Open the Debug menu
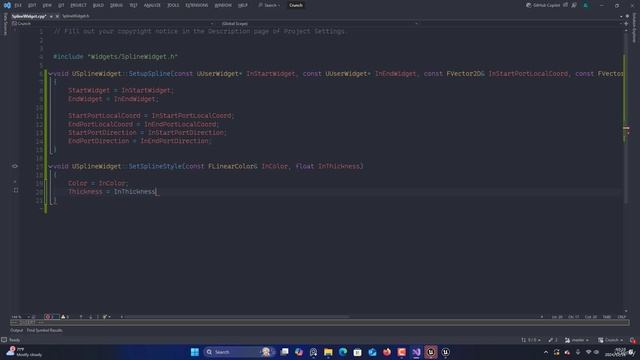 tap(116, 5)
